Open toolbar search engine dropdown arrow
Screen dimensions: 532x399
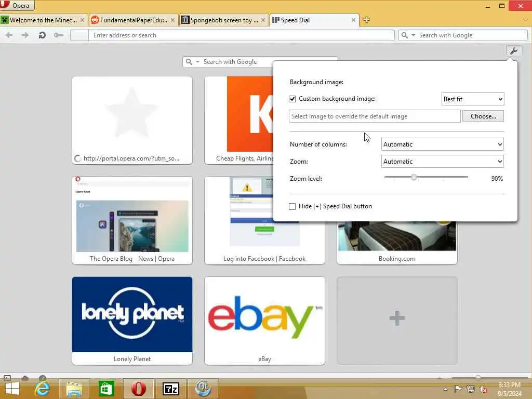pyautogui.click(x=413, y=35)
